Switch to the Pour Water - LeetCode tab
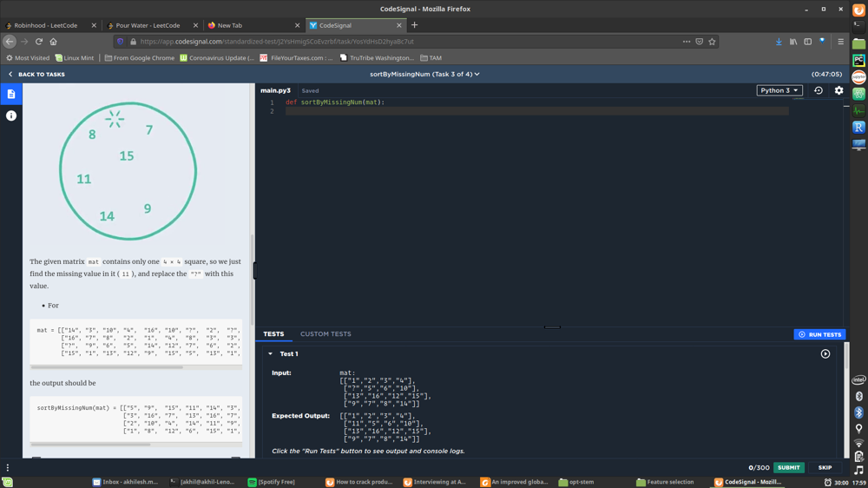868x488 pixels. coord(152,25)
